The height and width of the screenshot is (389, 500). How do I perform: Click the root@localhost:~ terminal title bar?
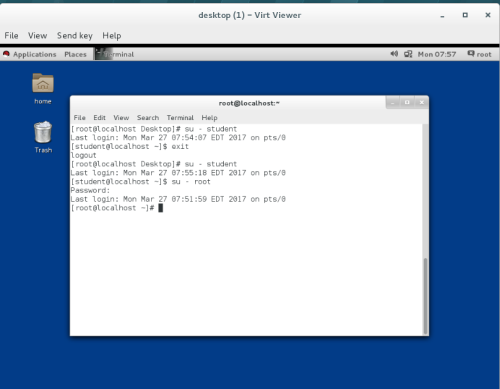click(249, 103)
